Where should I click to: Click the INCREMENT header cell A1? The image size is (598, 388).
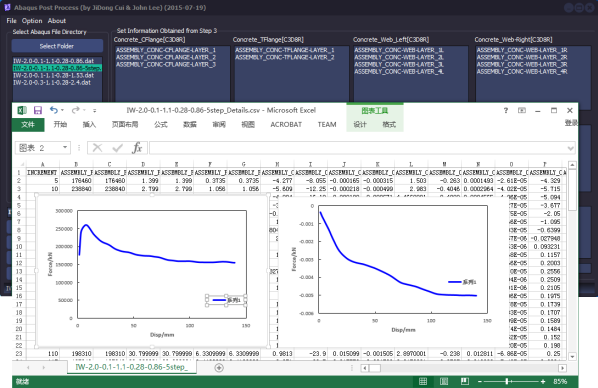[42, 172]
